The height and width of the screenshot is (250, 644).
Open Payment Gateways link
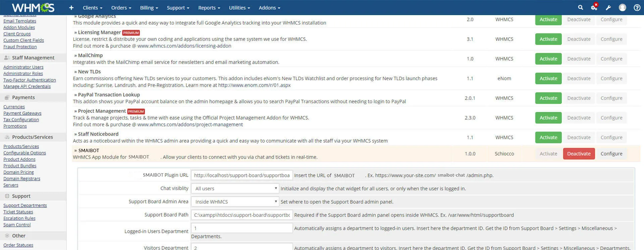tap(22, 113)
